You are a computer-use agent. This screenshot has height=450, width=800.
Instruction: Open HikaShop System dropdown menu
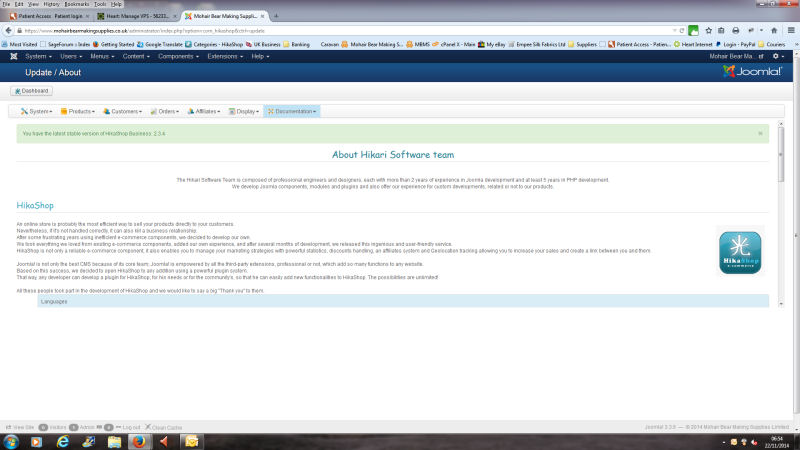(x=36, y=111)
